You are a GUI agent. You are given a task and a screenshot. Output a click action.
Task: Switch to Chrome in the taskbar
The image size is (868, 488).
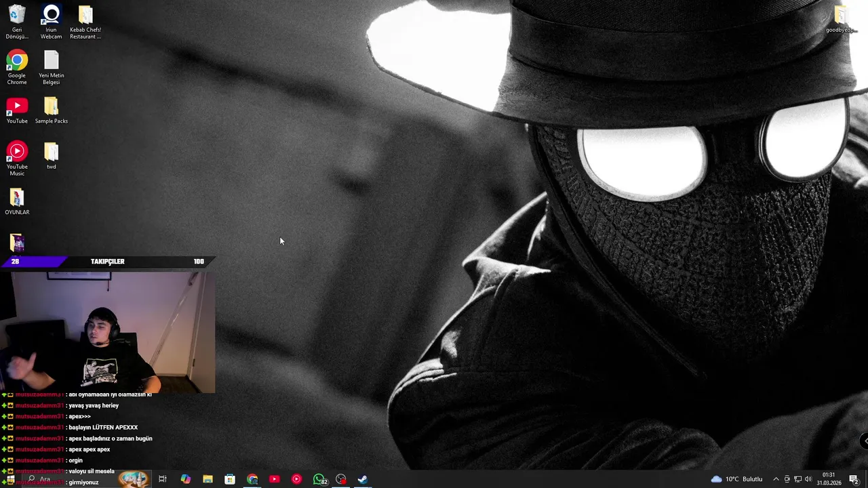click(252, 479)
